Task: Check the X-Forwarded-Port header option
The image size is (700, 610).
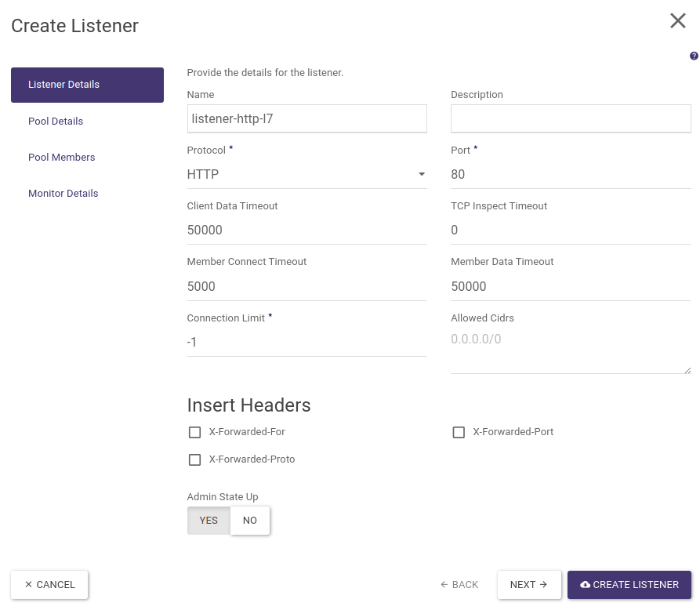Action: [459, 432]
